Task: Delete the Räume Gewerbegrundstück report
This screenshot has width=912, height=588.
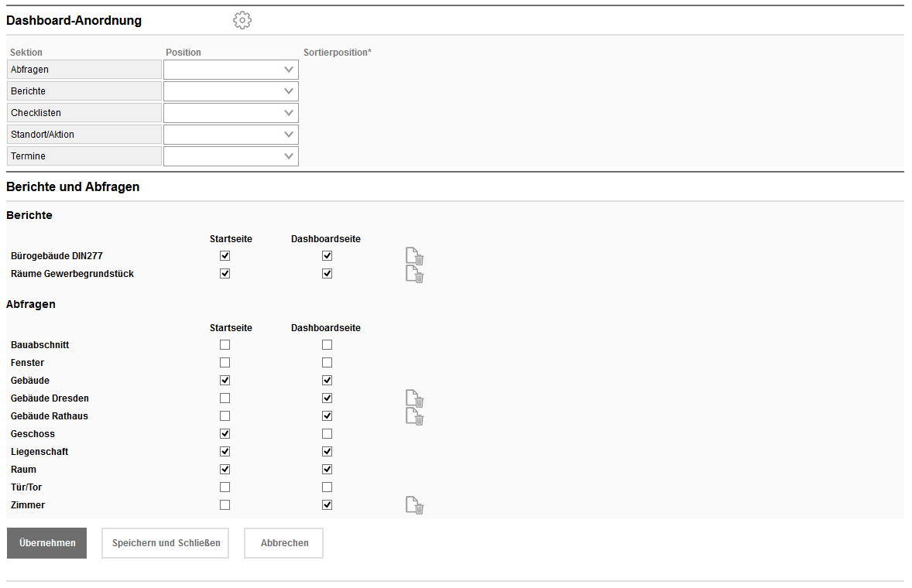Action: point(415,274)
